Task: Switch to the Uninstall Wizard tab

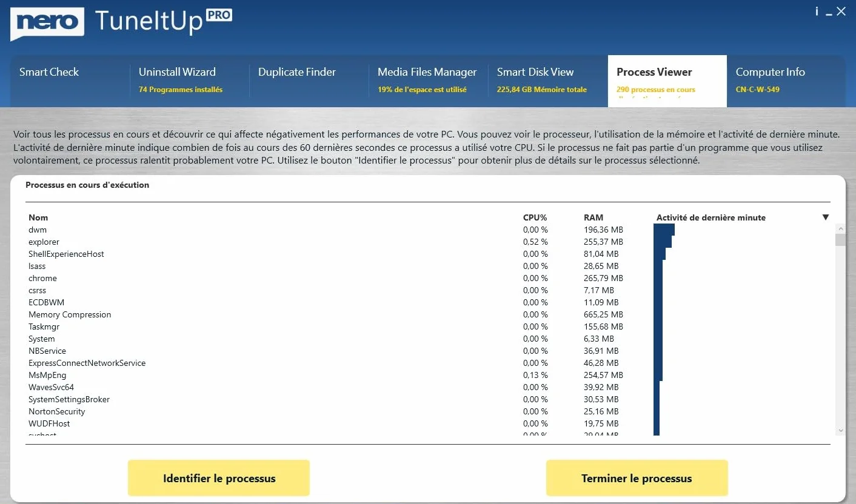Action: (189, 81)
